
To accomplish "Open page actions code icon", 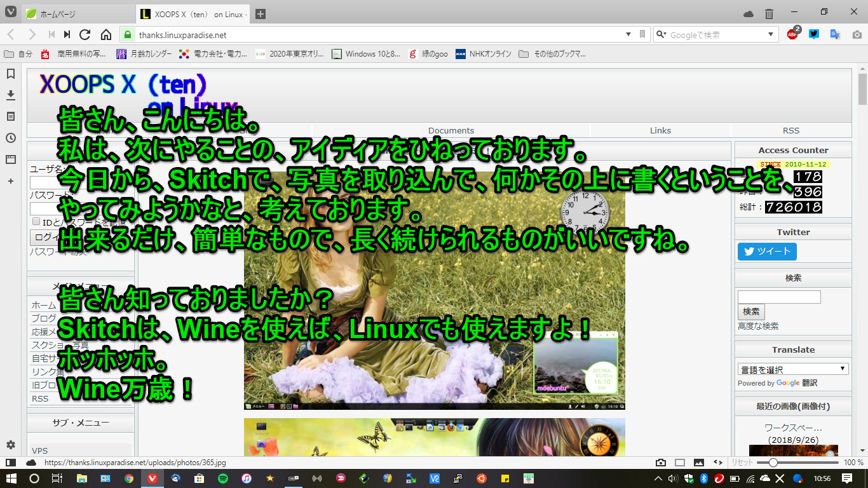I will click(718, 463).
